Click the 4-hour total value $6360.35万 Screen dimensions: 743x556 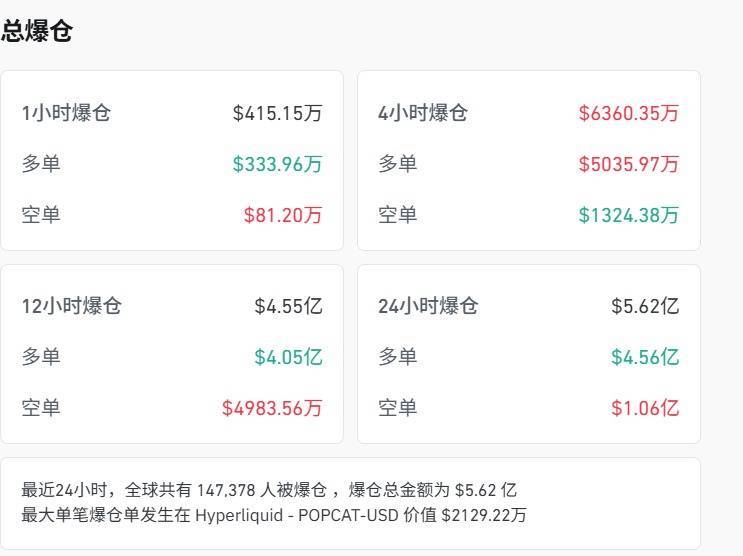pos(628,113)
